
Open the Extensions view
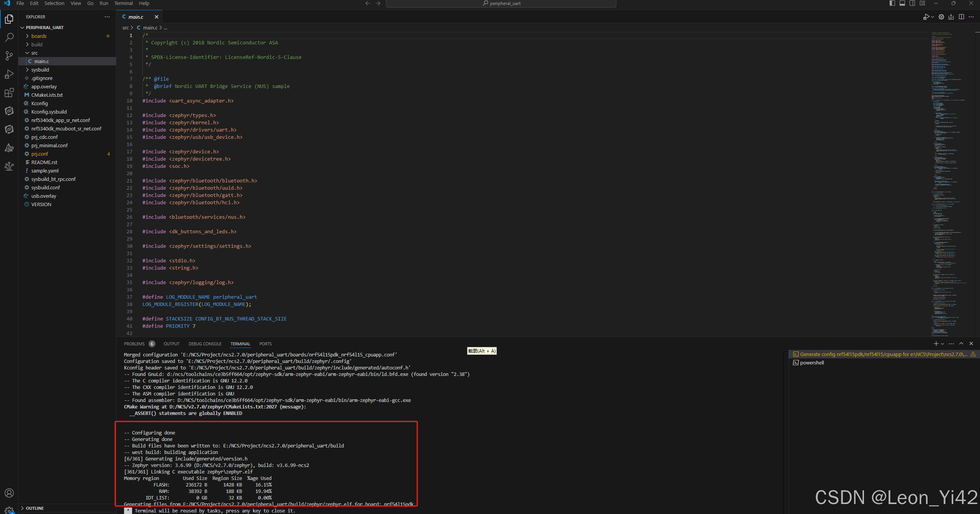coord(9,93)
